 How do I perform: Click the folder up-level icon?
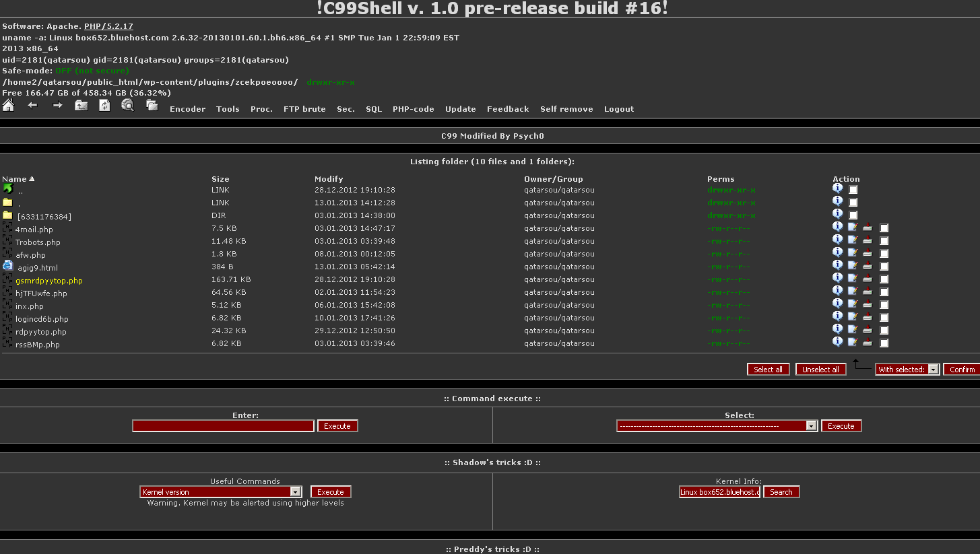(x=81, y=105)
